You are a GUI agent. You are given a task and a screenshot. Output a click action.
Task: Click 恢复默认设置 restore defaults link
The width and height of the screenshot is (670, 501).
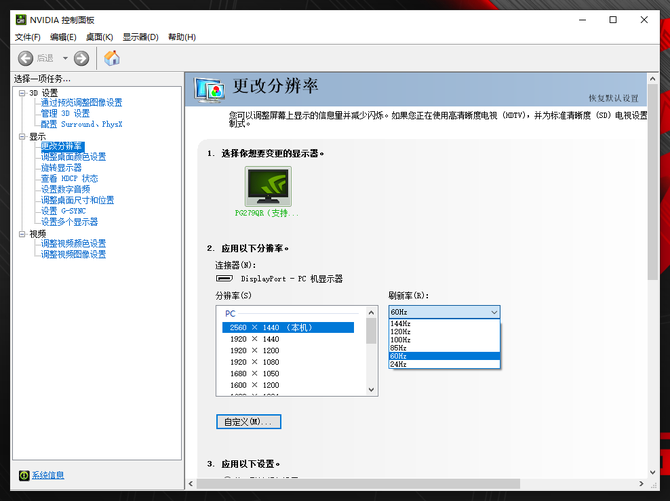pos(614,98)
